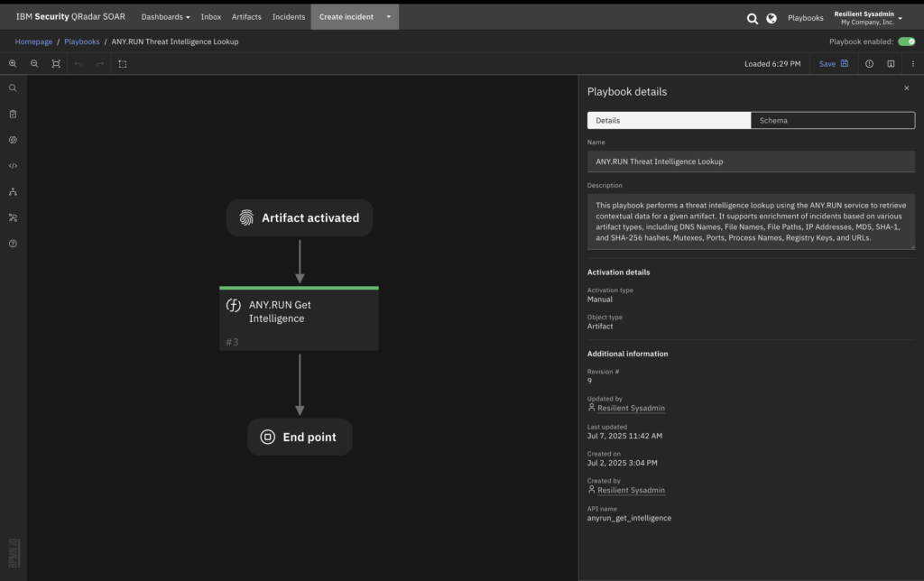This screenshot has width=924, height=581.
Task: Open the sidebar search icon
Action: 13,88
